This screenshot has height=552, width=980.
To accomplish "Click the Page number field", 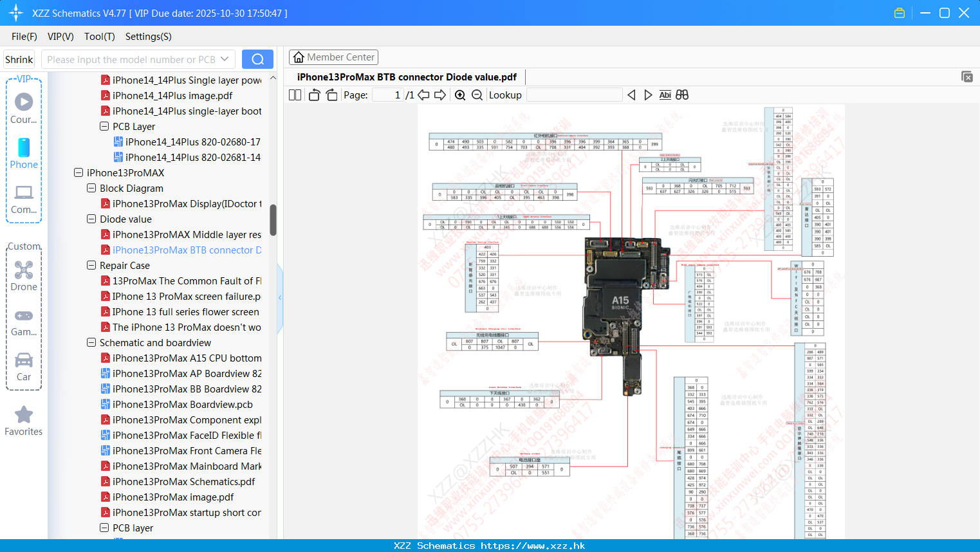I will coord(387,95).
